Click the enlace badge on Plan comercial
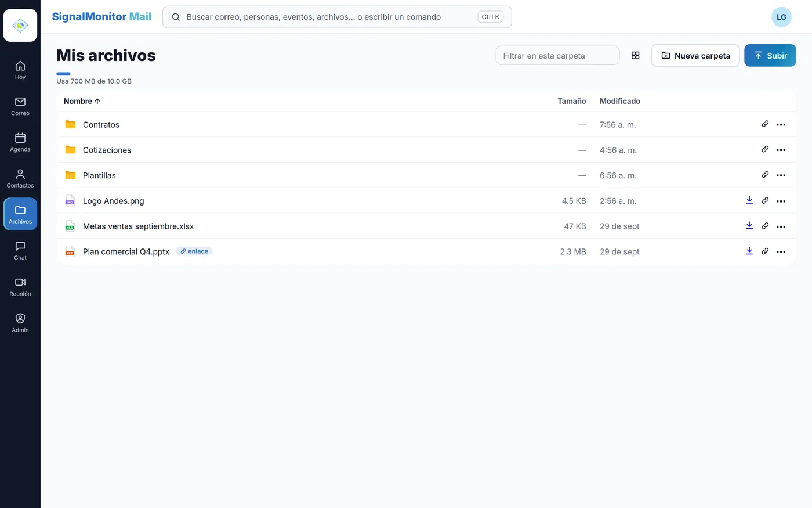Image resolution: width=812 pixels, height=508 pixels. point(194,251)
